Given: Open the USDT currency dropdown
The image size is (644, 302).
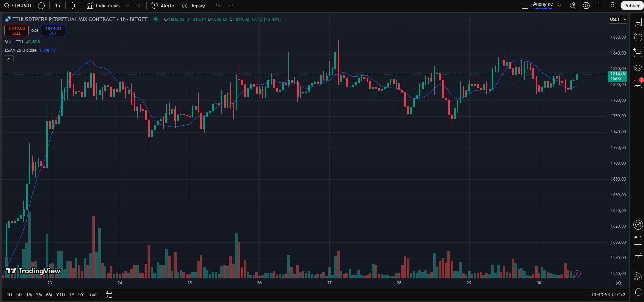Looking at the screenshot, I should 618,19.
